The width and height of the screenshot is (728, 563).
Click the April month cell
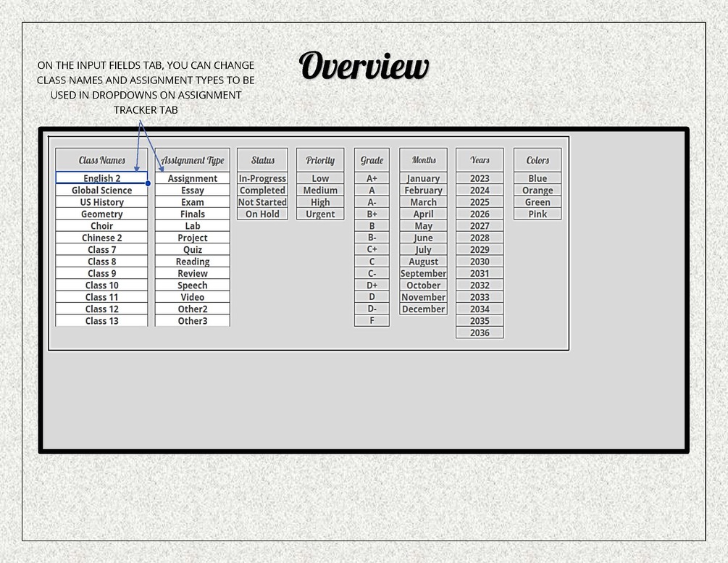pos(424,214)
